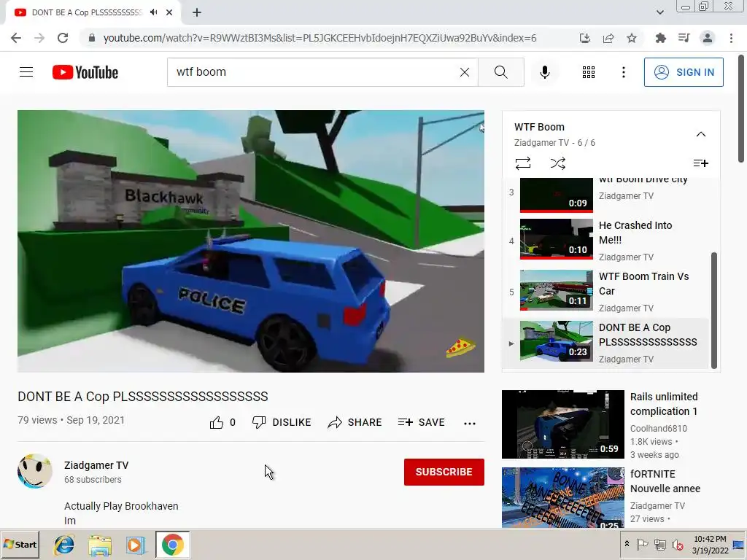Viewport: 747px width, 560px height.
Task: Toggle loop playlist
Action: 523,163
